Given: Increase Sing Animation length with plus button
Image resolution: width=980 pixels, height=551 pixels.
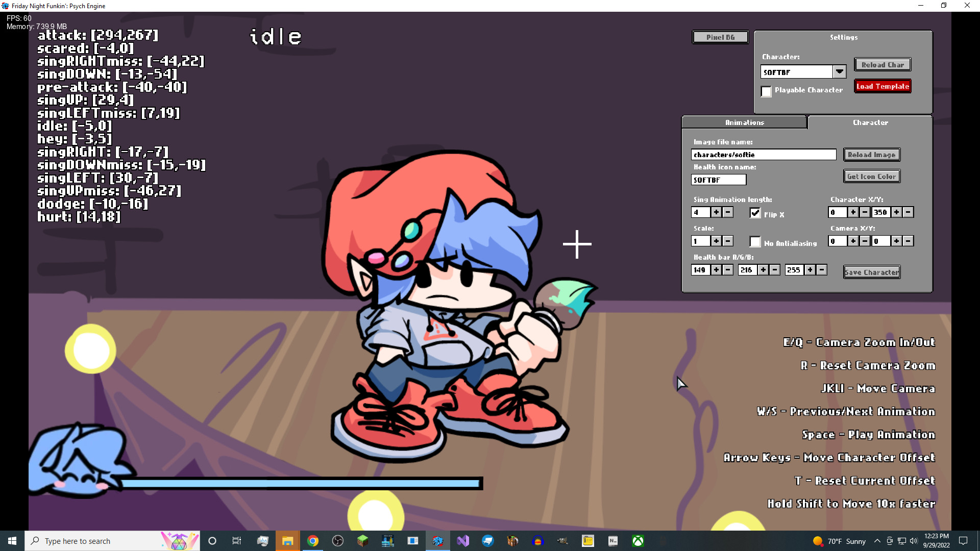Looking at the screenshot, I should 716,213.
